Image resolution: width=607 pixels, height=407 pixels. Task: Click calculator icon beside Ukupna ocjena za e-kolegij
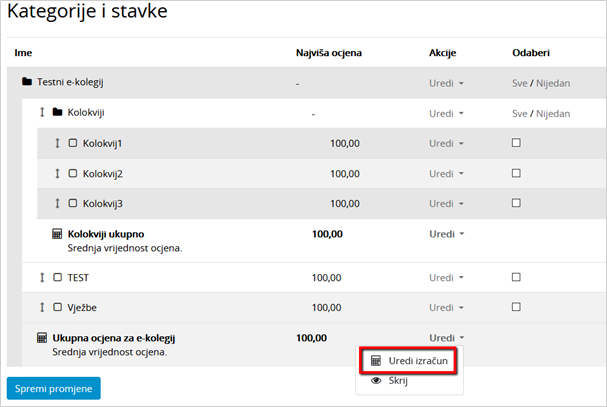point(42,338)
